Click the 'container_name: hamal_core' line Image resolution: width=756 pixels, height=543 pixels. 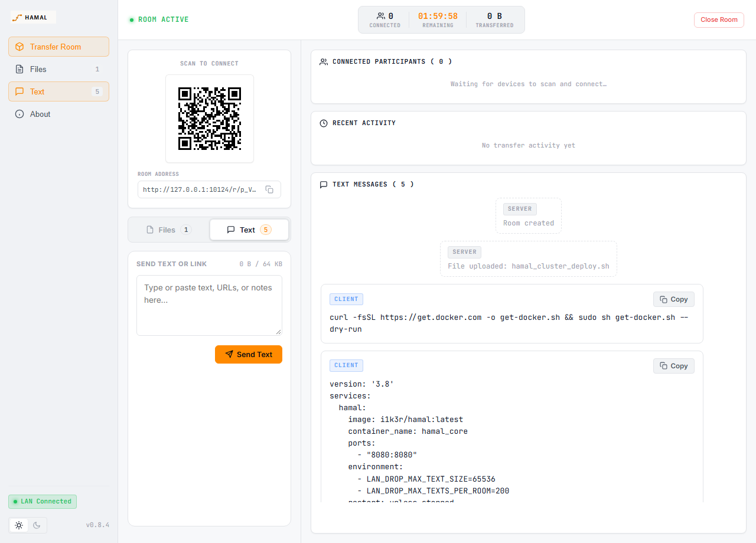pyautogui.click(x=408, y=431)
